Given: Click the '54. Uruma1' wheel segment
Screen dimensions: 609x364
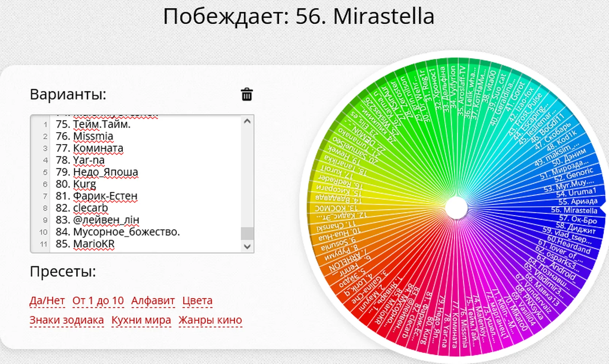Looking at the screenshot, I should (576, 192).
